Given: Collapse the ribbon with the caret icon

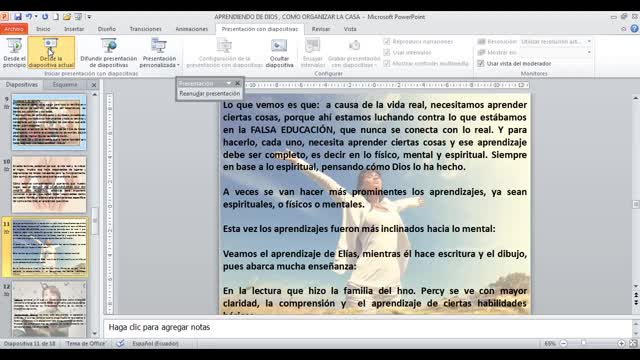Looking at the screenshot, I should [x=623, y=29].
